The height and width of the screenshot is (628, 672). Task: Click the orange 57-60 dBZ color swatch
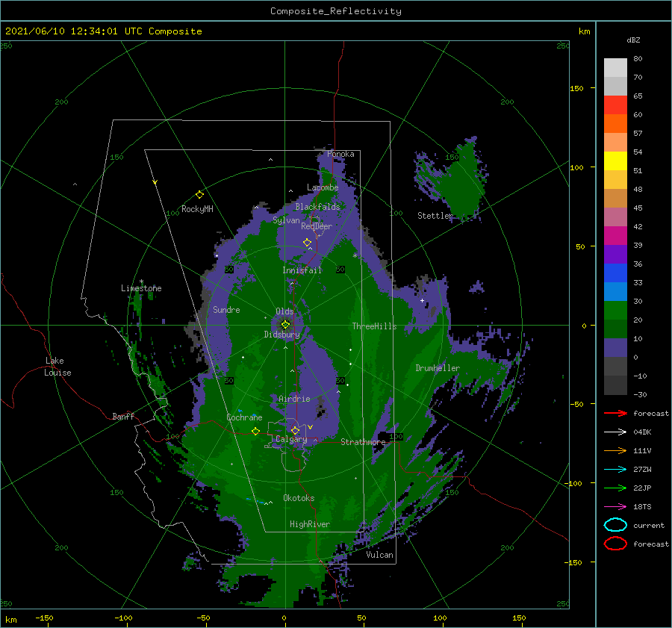coord(615,124)
